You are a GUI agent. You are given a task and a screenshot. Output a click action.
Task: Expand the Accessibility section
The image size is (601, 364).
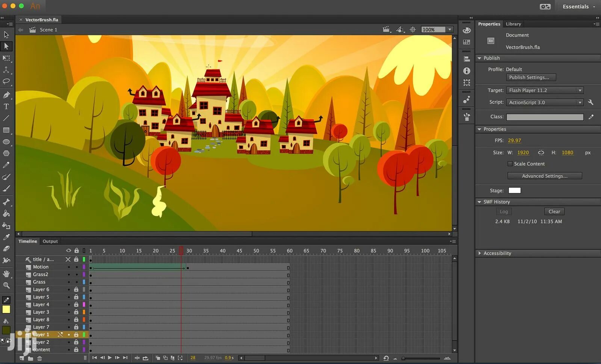[480, 253]
